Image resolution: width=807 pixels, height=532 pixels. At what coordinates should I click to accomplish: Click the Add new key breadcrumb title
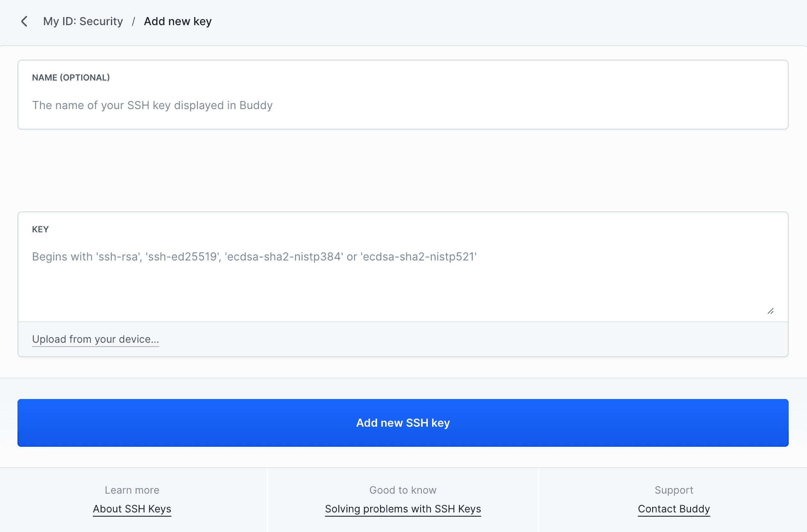[177, 21]
